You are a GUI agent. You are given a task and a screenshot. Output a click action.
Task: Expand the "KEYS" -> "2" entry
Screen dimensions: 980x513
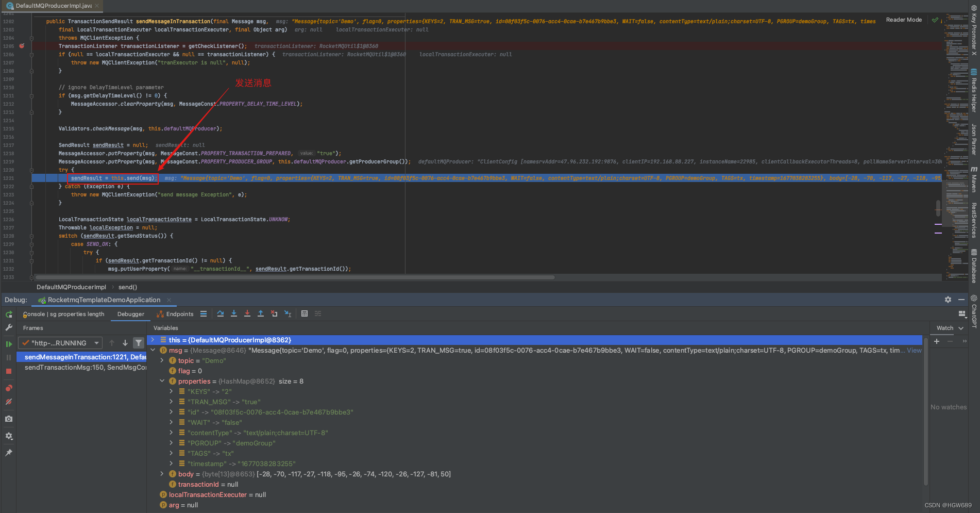(x=172, y=391)
